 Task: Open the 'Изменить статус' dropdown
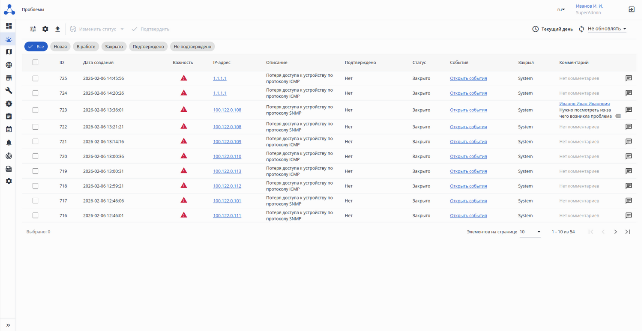point(97,29)
